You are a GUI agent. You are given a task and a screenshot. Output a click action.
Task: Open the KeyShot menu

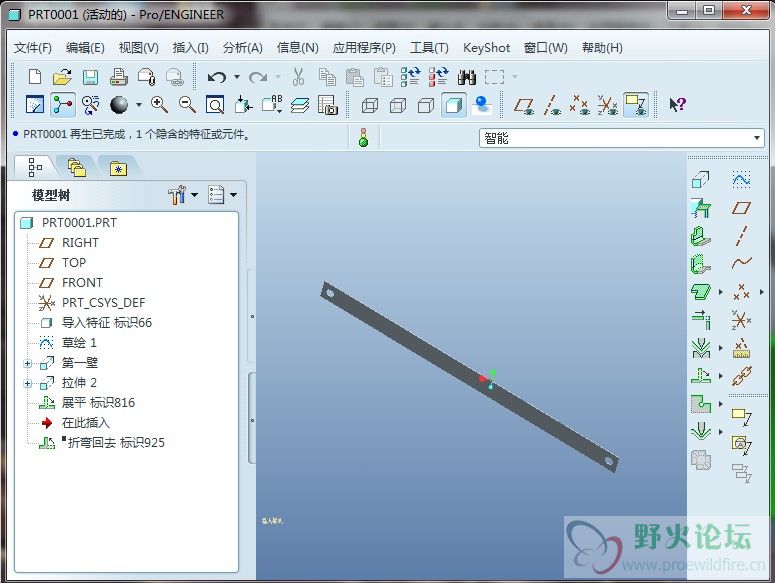(486, 48)
